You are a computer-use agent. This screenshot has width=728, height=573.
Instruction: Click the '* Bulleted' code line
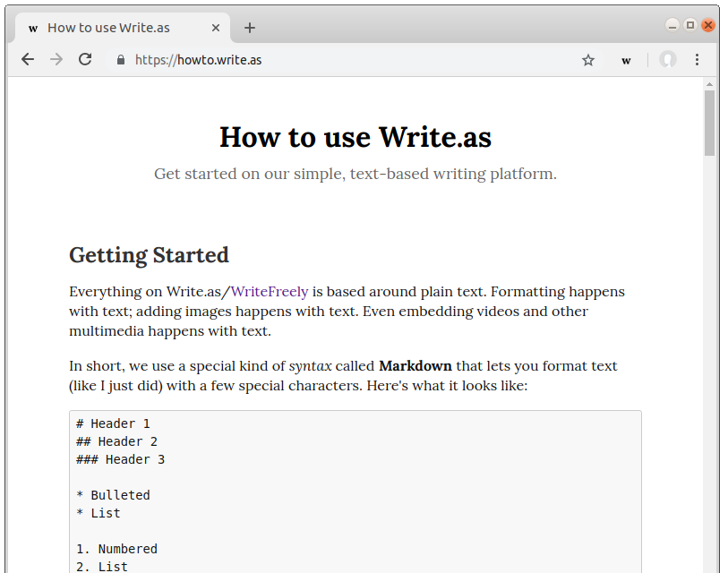(x=114, y=495)
